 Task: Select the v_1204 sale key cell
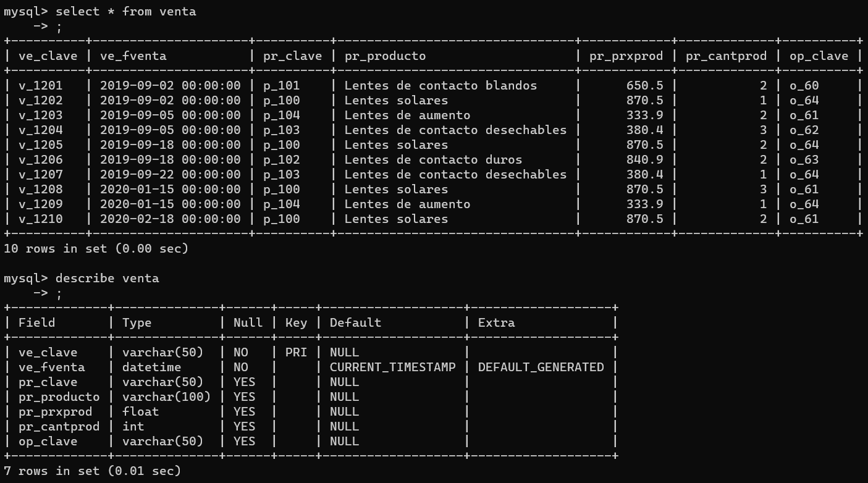pyautogui.click(x=41, y=130)
